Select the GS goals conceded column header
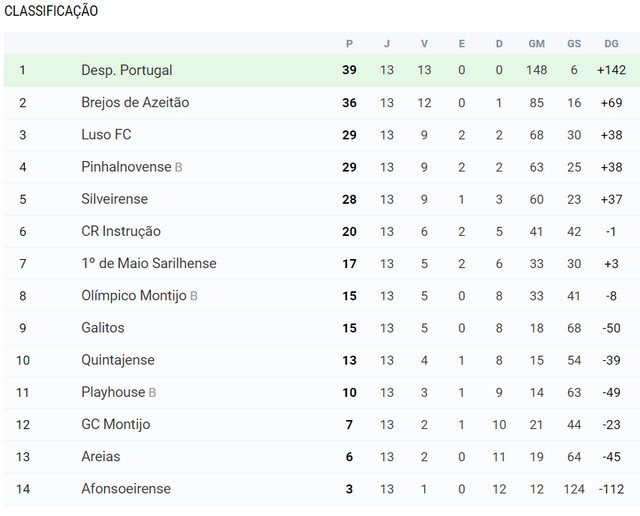The image size is (640, 516). click(574, 44)
